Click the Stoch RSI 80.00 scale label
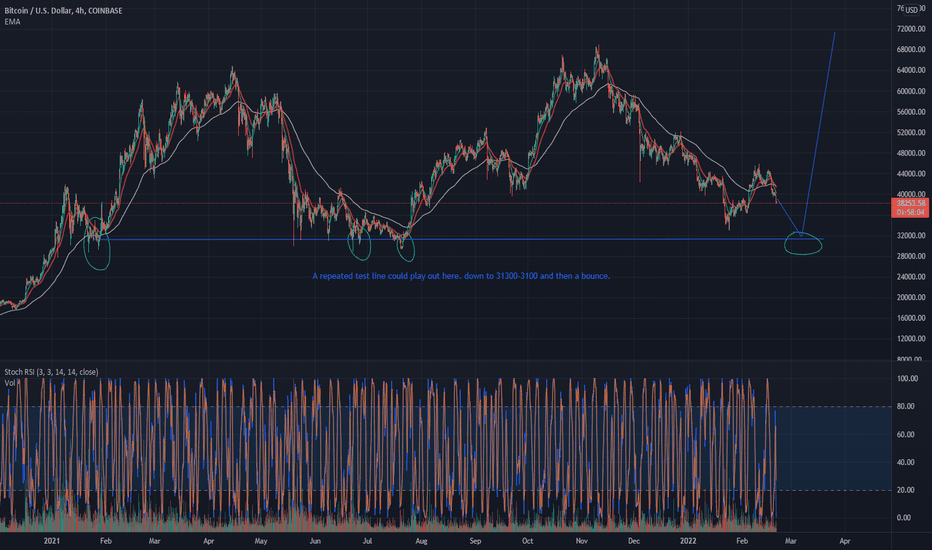932x550 pixels. (x=905, y=407)
